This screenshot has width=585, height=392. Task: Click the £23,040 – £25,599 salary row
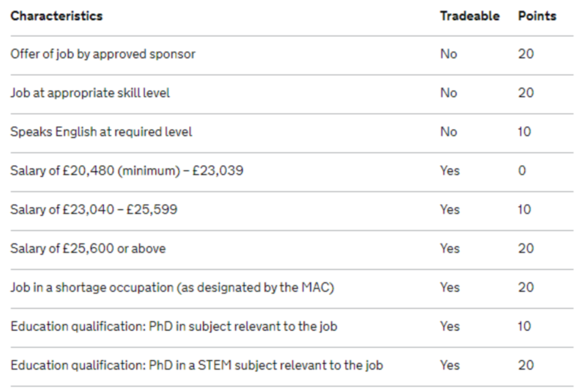point(94,210)
